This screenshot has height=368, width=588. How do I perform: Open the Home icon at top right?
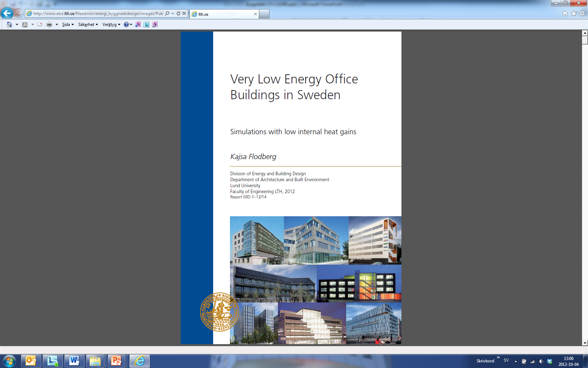coord(565,14)
